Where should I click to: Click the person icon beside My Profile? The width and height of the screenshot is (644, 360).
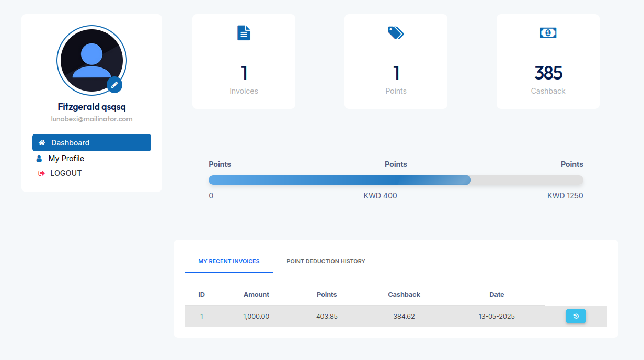coord(39,158)
